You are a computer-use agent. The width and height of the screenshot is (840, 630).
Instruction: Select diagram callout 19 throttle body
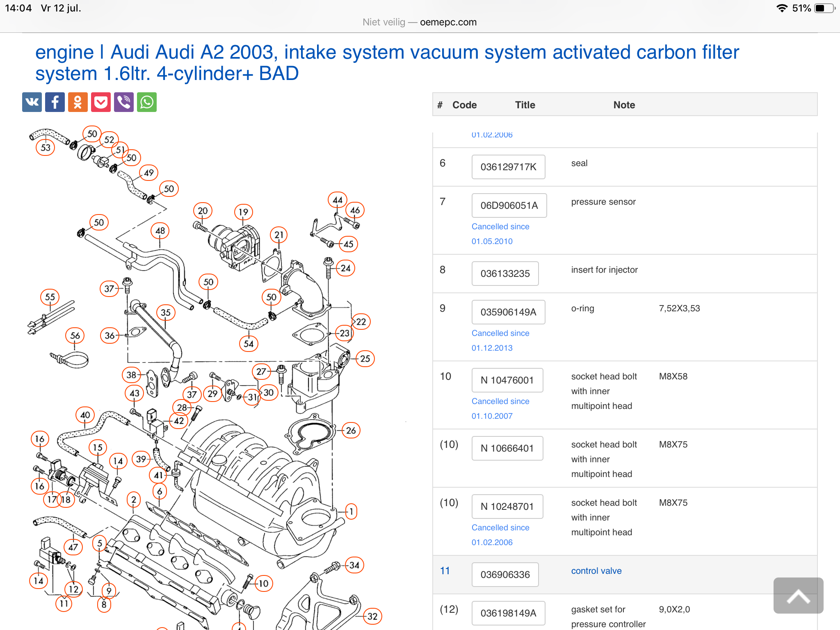pyautogui.click(x=244, y=212)
